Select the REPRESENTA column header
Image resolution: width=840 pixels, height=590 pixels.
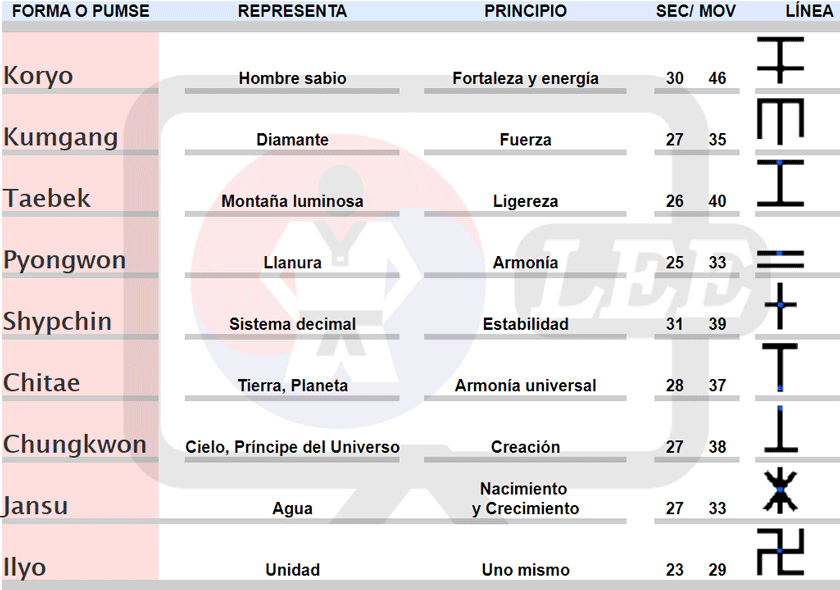pyautogui.click(x=292, y=11)
